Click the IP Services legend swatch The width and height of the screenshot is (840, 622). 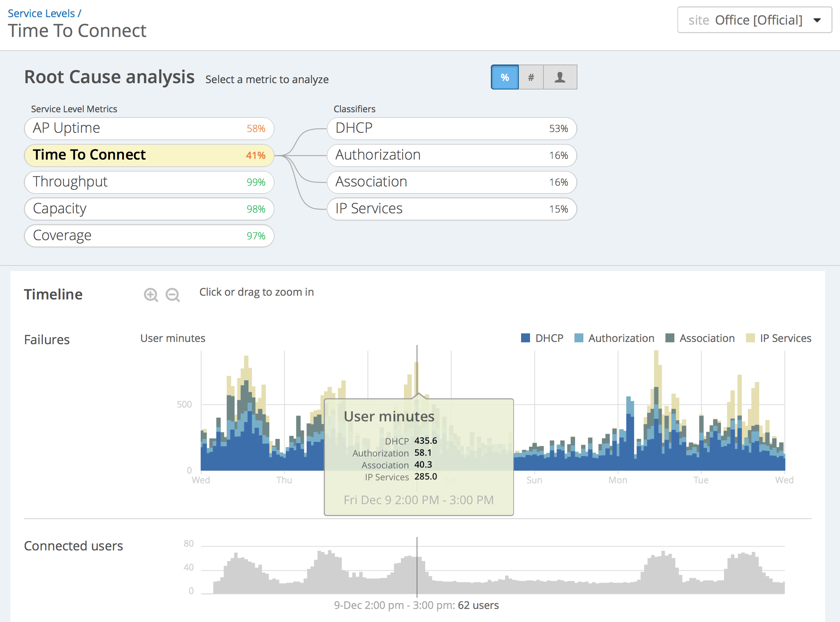(750, 338)
